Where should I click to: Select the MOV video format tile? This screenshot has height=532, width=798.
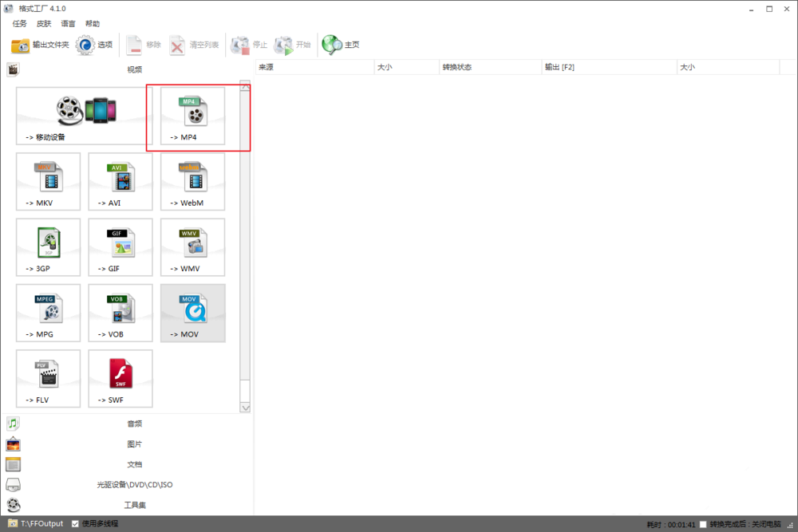192,313
